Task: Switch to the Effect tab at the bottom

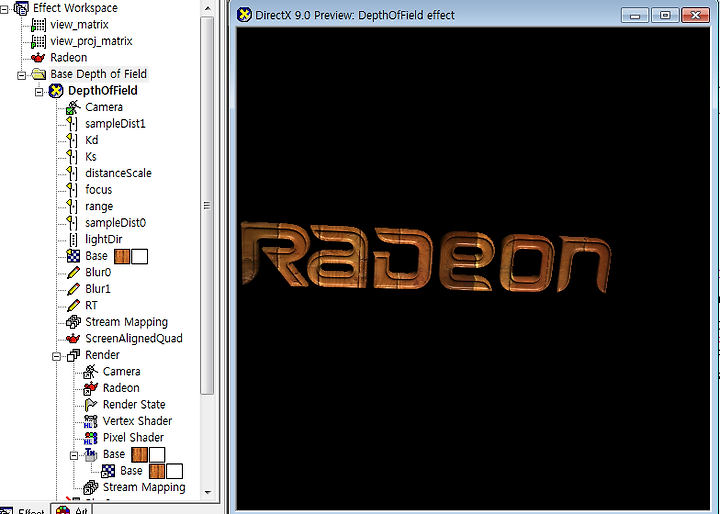Action: tap(24, 510)
